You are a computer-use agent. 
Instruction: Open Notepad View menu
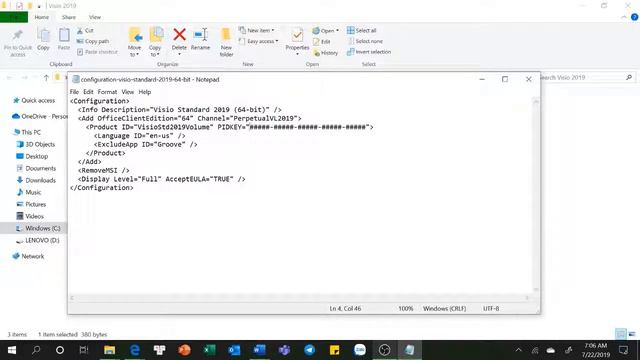128,92
